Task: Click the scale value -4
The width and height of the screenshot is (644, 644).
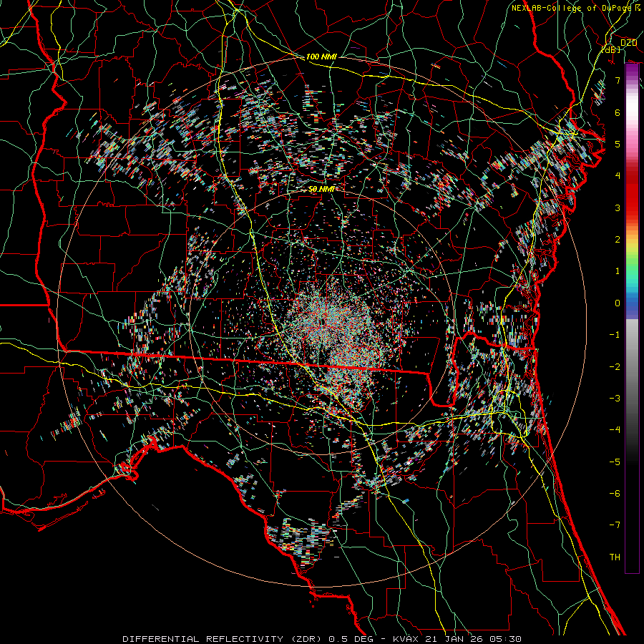Action: (615, 430)
